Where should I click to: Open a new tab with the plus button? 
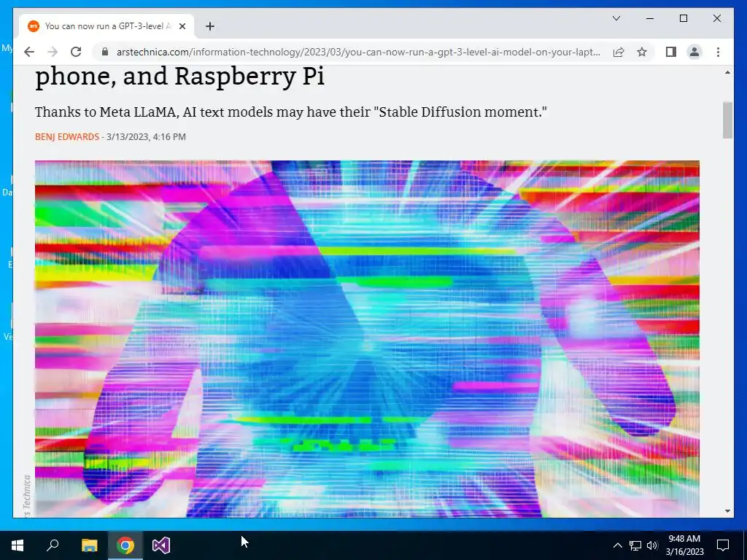210,26
